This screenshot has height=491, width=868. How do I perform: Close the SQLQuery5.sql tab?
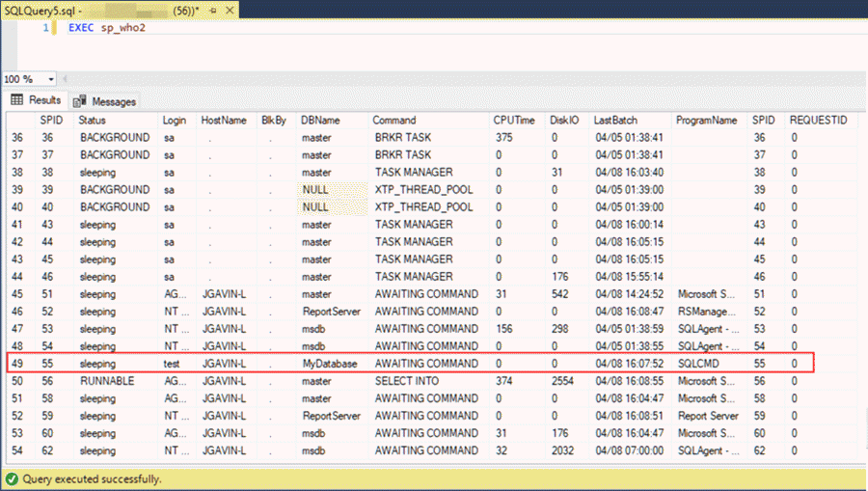click(230, 10)
